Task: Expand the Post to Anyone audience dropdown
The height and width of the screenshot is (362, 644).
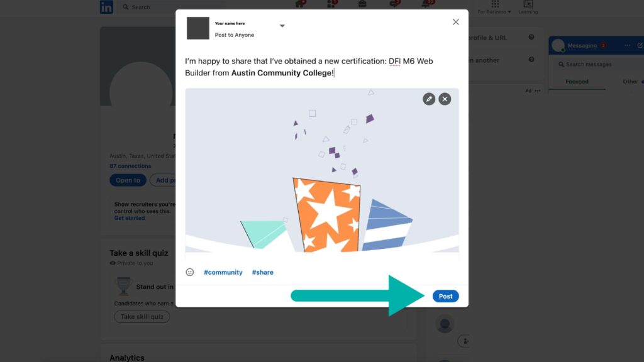Action: pyautogui.click(x=282, y=26)
